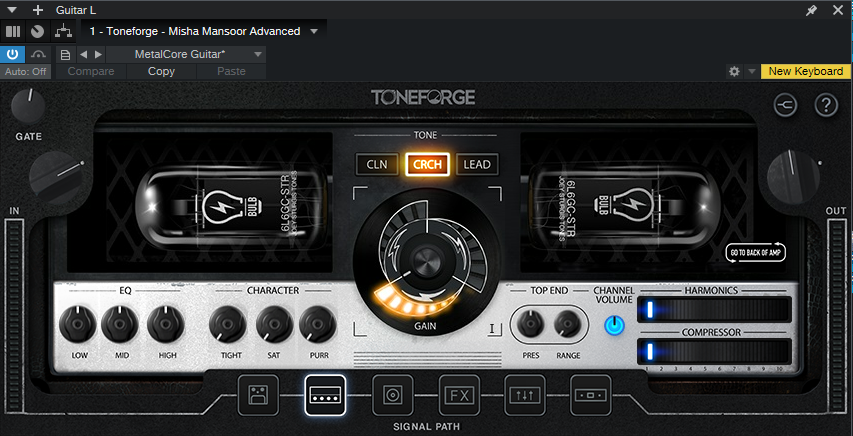Expand the Guitar L channel triangle menu
This screenshot has width=853, height=436.
[13, 10]
